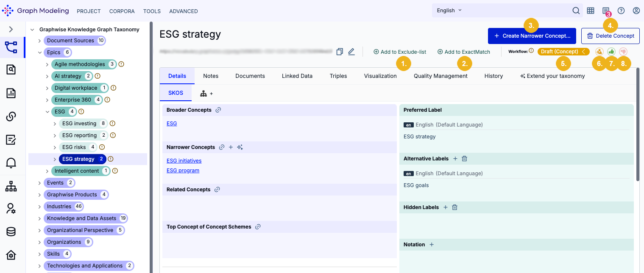Click Create Narrower Concept button
This screenshot has width=644, height=273.
[x=532, y=36]
